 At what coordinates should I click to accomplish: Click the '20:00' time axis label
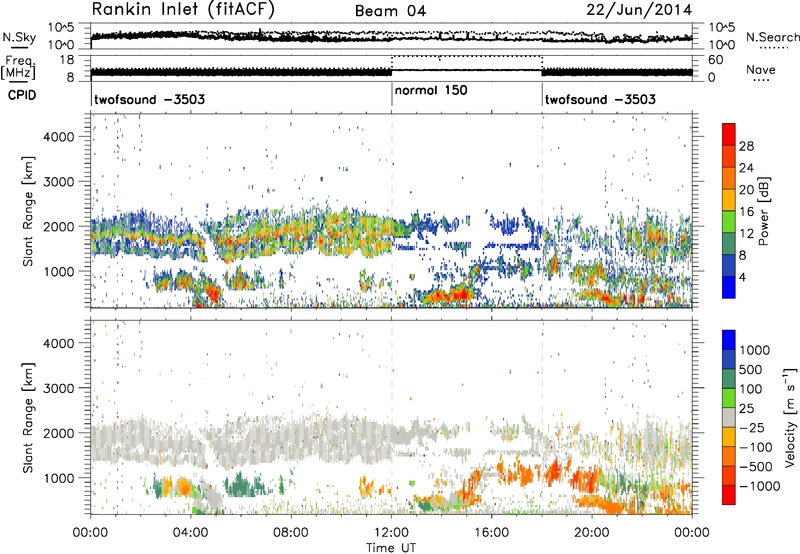592,533
